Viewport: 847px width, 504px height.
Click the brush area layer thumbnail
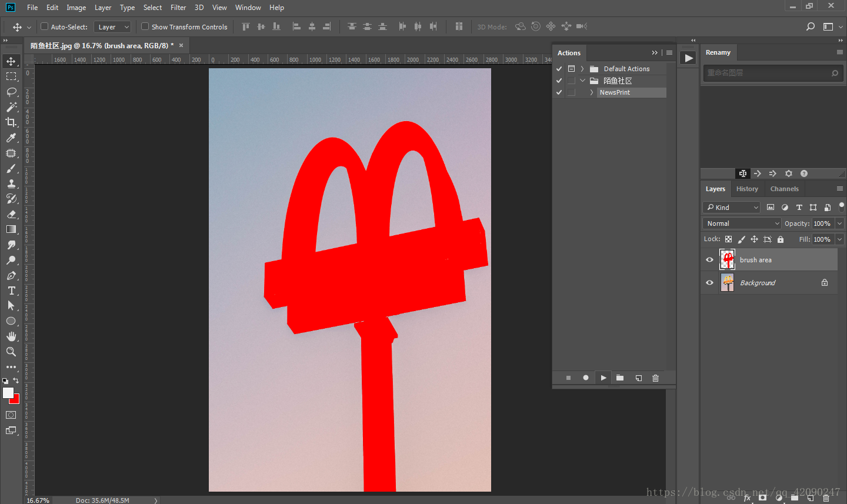pyautogui.click(x=728, y=259)
